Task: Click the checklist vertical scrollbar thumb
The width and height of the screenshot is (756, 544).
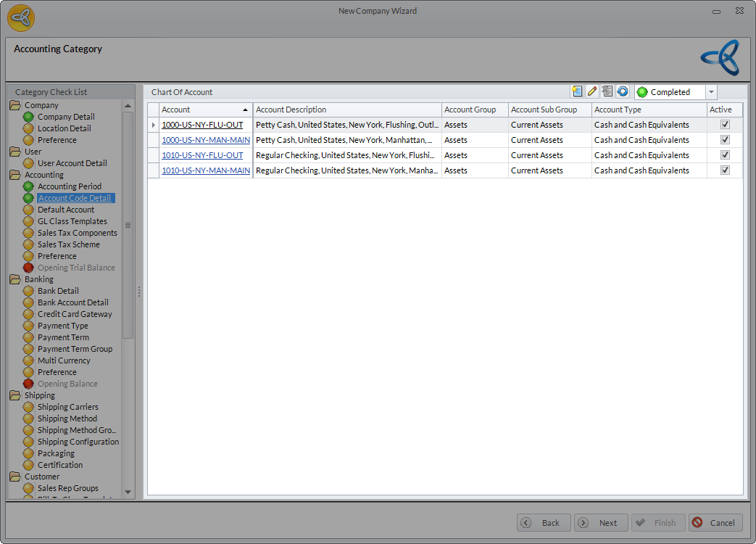Action: [x=128, y=225]
